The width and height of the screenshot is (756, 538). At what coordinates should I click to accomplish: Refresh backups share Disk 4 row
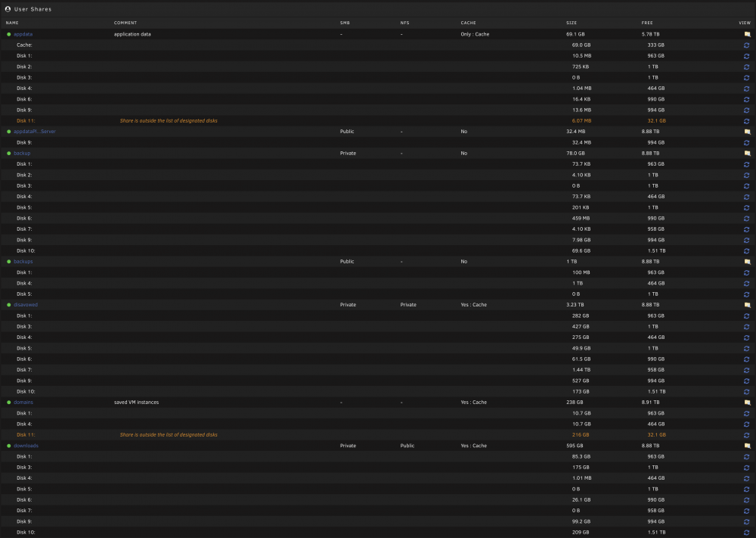click(x=747, y=283)
